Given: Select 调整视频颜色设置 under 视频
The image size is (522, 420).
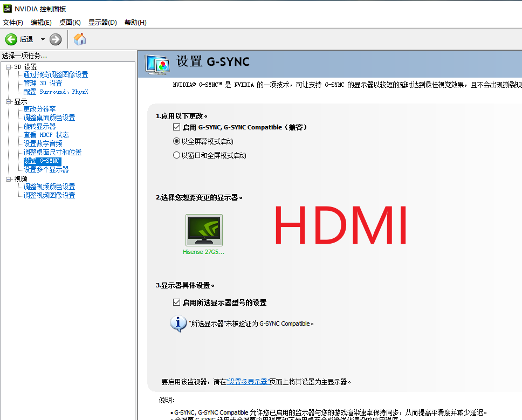Looking at the screenshot, I should tap(49, 187).
